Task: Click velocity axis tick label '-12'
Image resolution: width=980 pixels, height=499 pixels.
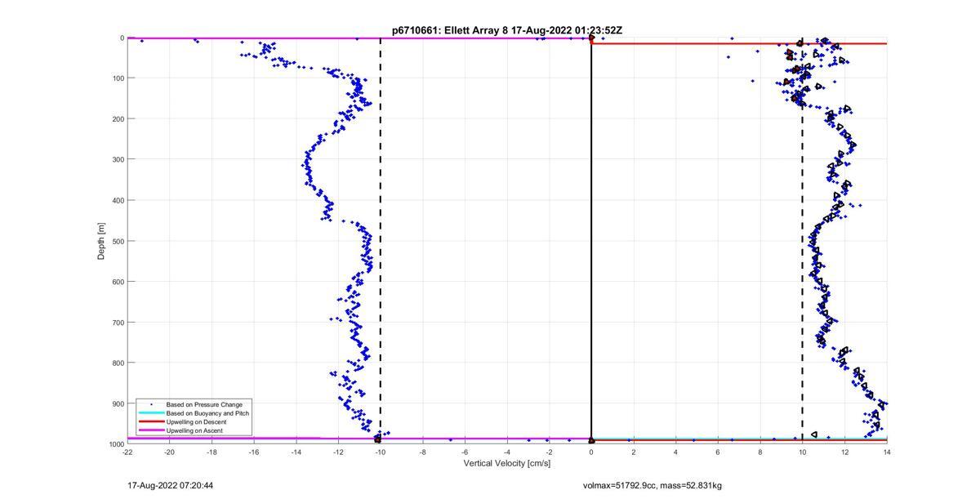Action: pyautogui.click(x=338, y=452)
